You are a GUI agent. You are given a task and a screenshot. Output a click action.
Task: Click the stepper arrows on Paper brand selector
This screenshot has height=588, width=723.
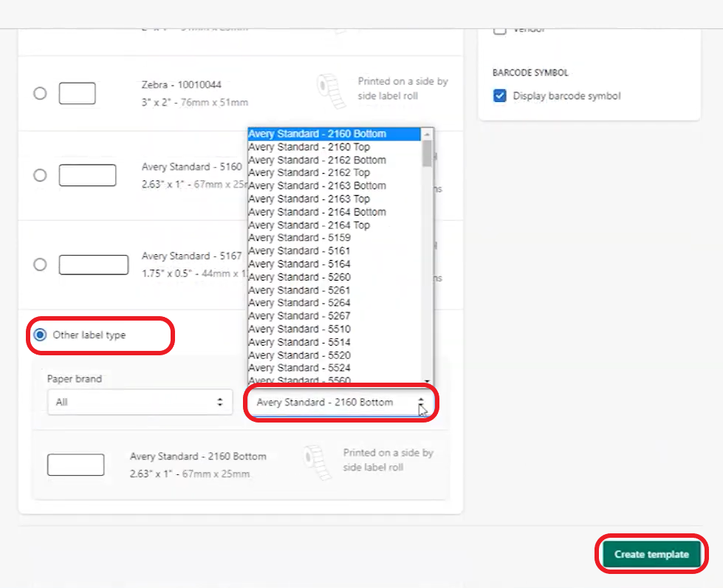point(220,403)
